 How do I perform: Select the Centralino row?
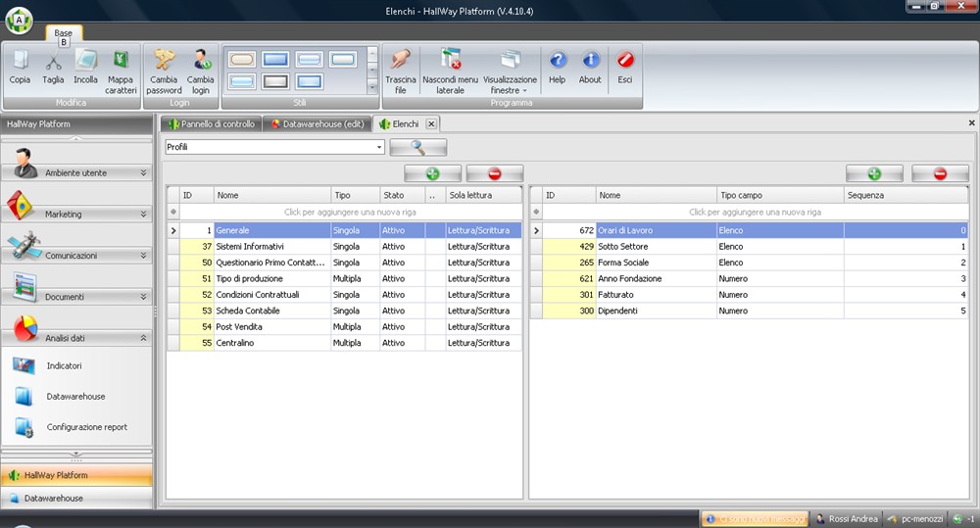click(x=344, y=343)
